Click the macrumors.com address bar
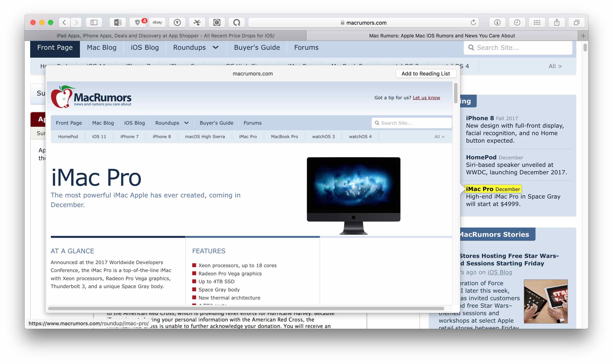This screenshot has height=364, width=613. [364, 23]
